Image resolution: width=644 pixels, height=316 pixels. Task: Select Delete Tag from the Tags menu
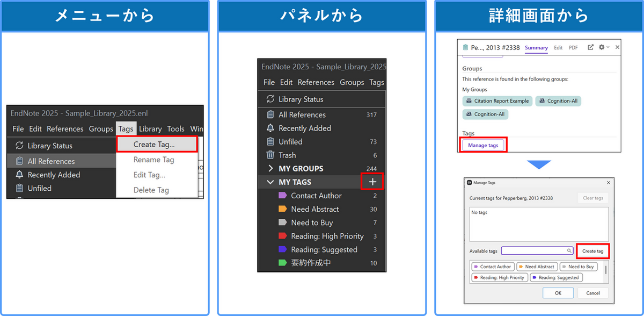[151, 190]
